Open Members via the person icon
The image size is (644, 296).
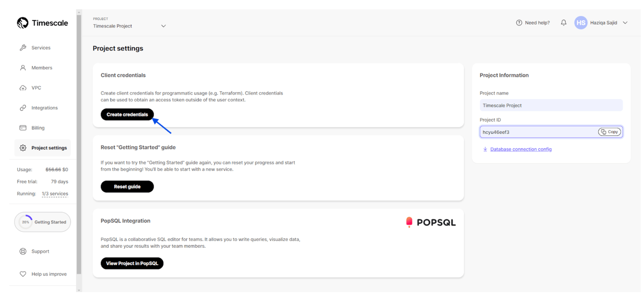23,68
